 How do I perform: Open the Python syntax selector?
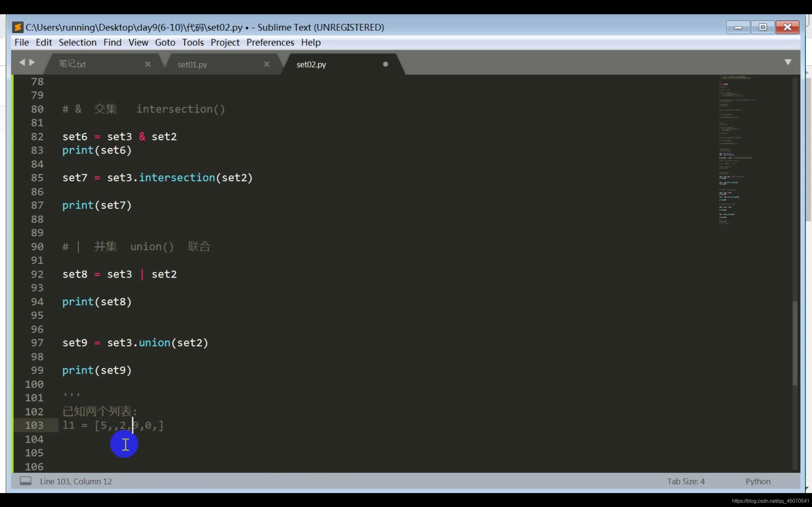pyautogui.click(x=758, y=482)
